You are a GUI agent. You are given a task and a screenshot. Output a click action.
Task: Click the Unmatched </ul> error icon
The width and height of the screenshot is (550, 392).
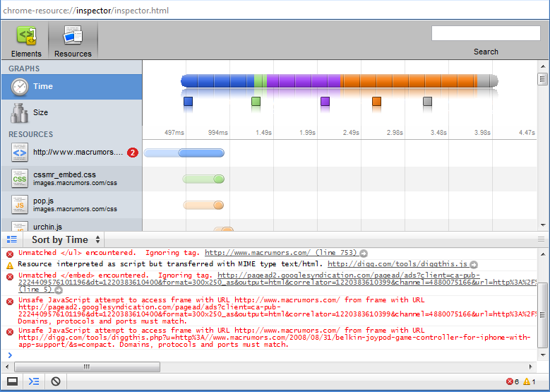[10, 254]
